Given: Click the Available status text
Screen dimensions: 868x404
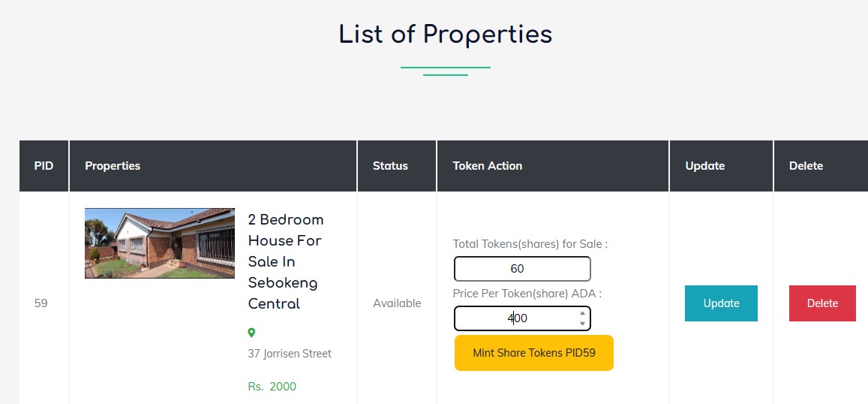Looking at the screenshot, I should point(397,303).
